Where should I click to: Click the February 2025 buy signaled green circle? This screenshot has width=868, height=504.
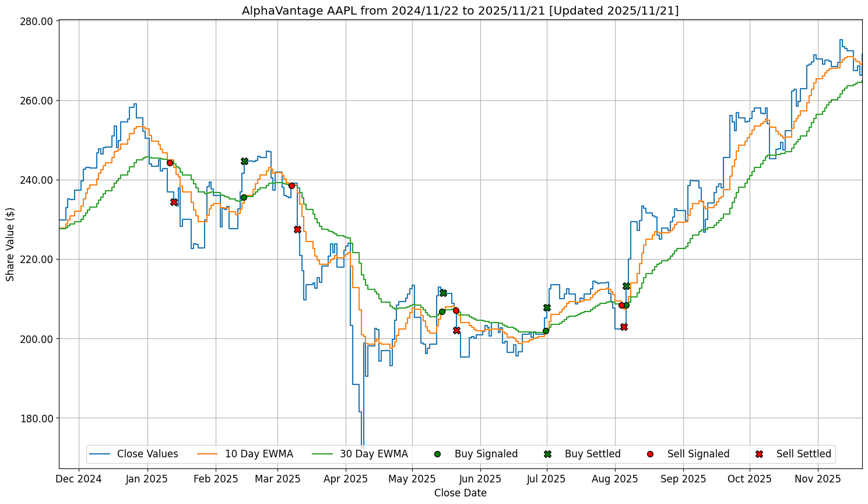(x=244, y=197)
